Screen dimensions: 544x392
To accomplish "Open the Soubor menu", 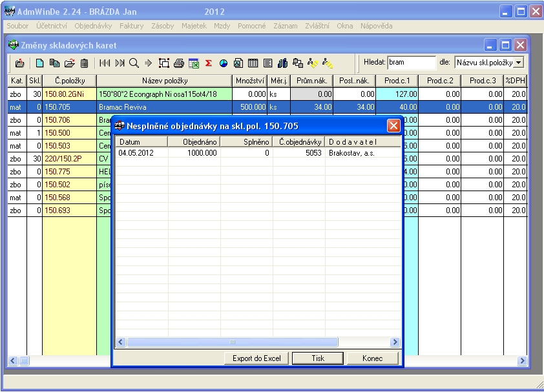I will pyautogui.click(x=17, y=26).
